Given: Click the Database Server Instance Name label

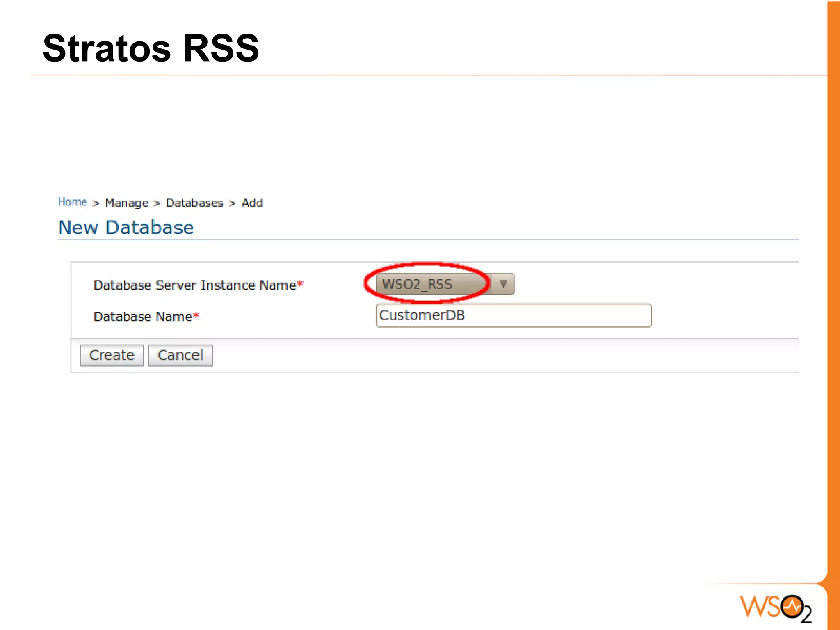Looking at the screenshot, I should [x=198, y=285].
